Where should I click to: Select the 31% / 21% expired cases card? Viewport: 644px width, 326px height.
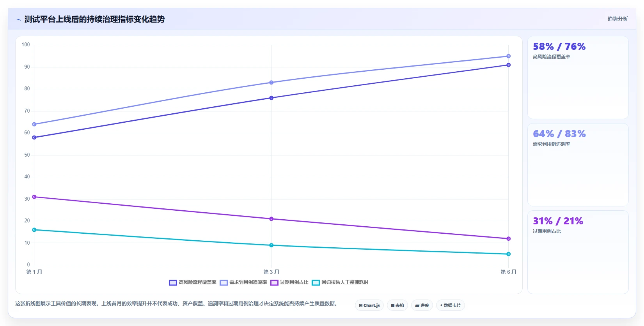[578, 252]
